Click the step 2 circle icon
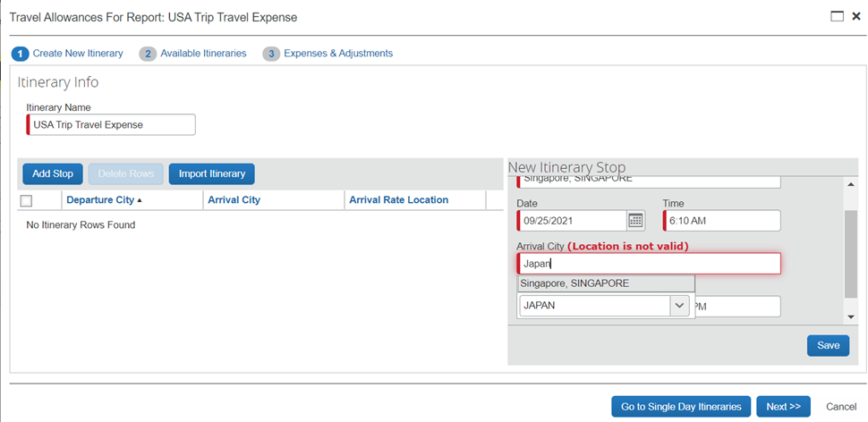Viewport: 868px width, 422px height. pos(148,54)
